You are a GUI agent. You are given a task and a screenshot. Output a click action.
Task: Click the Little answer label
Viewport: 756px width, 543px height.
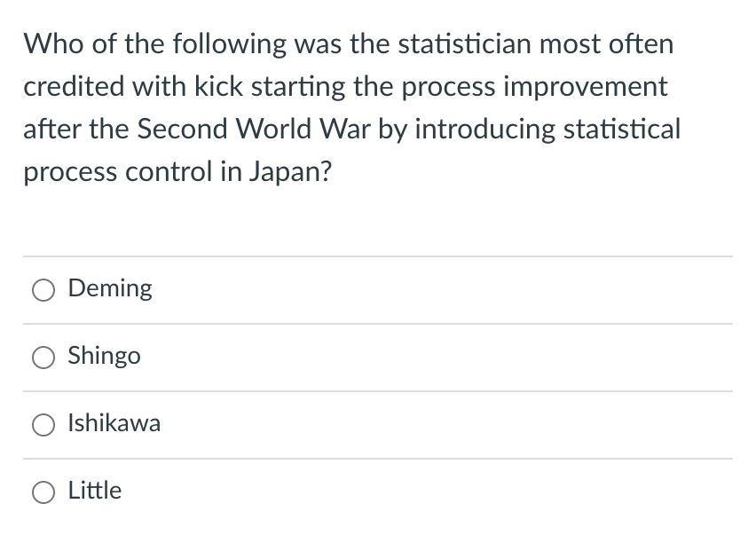point(94,491)
